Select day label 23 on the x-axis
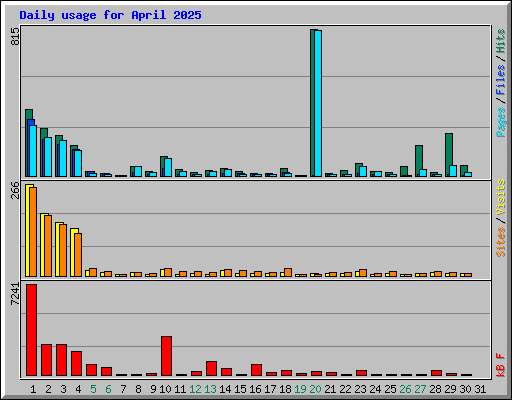The width and height of the screenshot is (512, 400). click(x=360, y=389)
